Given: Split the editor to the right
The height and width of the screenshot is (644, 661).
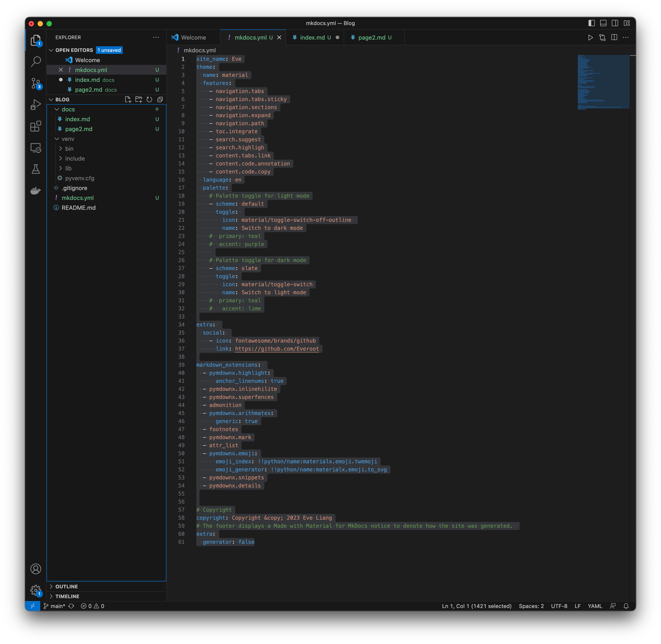Looking at the screenshot, I should click(614, 38).
